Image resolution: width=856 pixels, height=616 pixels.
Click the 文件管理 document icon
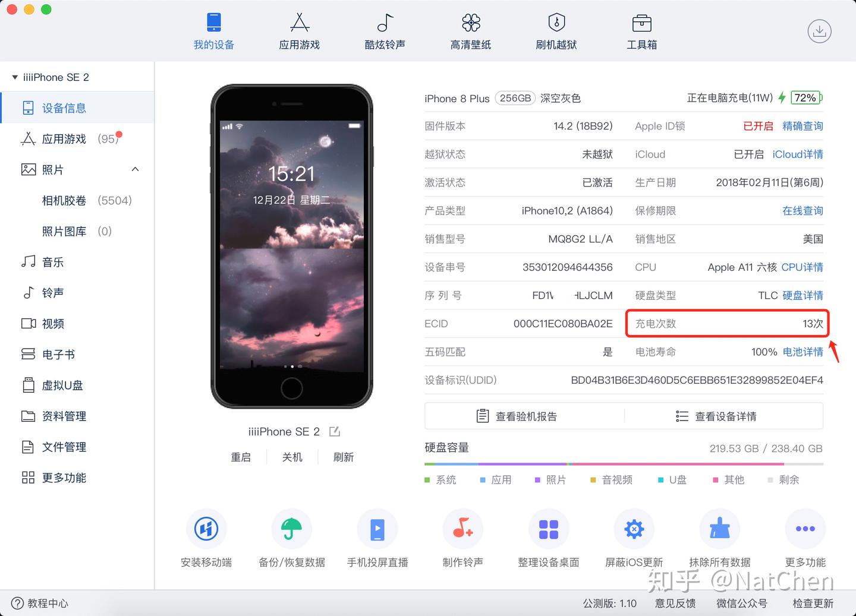tap(28, 447)
